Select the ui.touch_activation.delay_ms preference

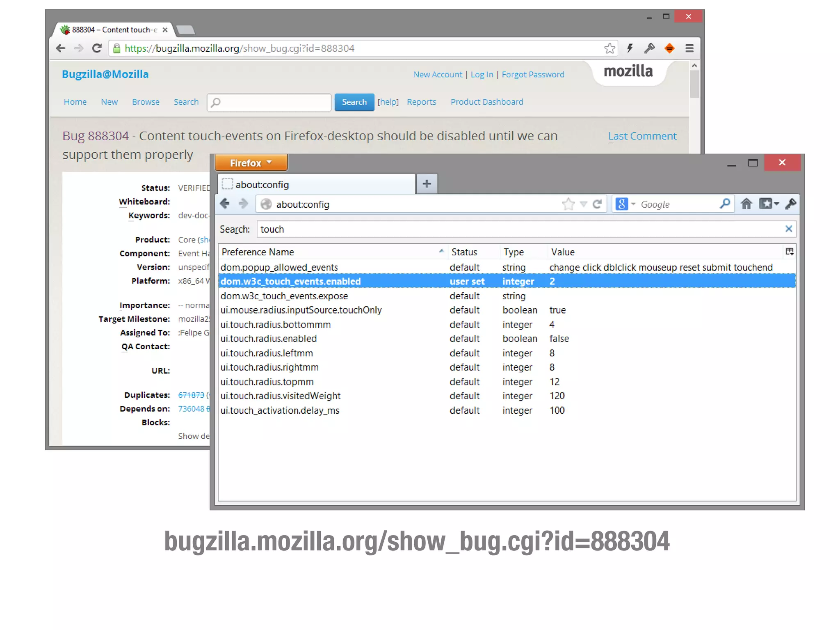pos(507,410)
